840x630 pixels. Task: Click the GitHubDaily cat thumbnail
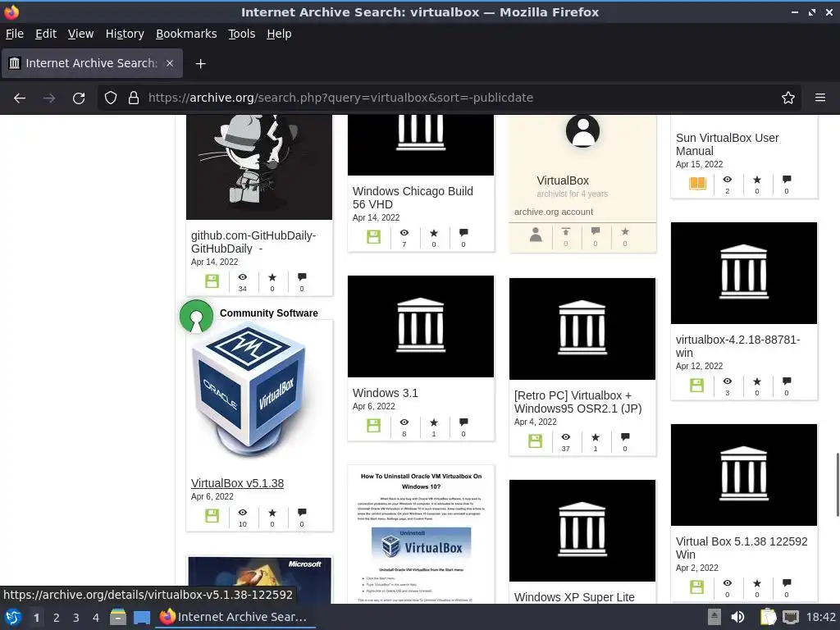coord(259,167)
